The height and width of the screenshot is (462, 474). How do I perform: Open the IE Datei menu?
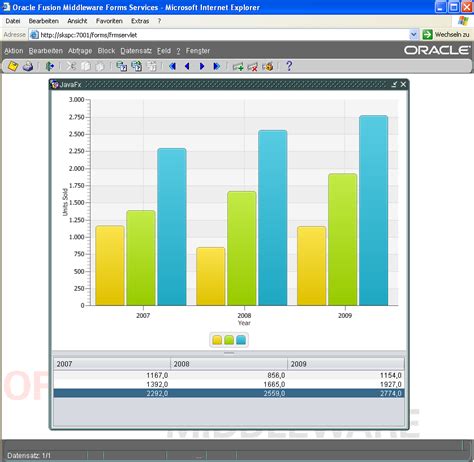pyautogui.click(x=13, y=21)
